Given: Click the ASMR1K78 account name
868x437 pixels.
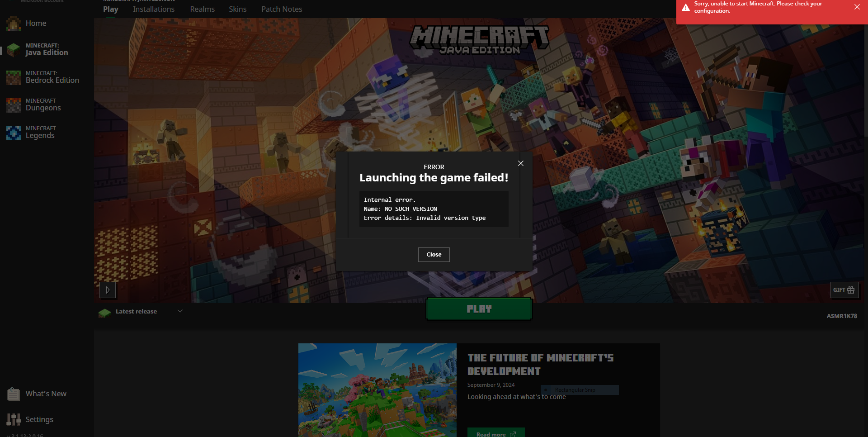Looking at the screenshot, I should click(x=842, y=316).
